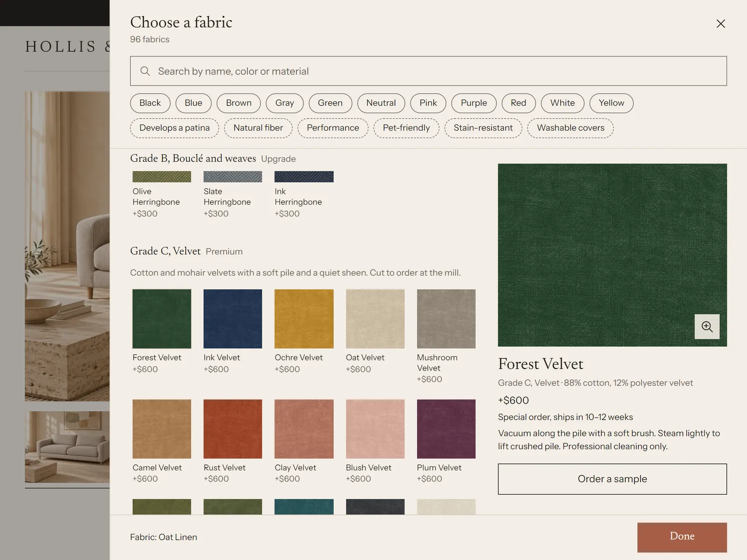
Task: Select the Ochre Velvet swatch
Action: point(304,319)
